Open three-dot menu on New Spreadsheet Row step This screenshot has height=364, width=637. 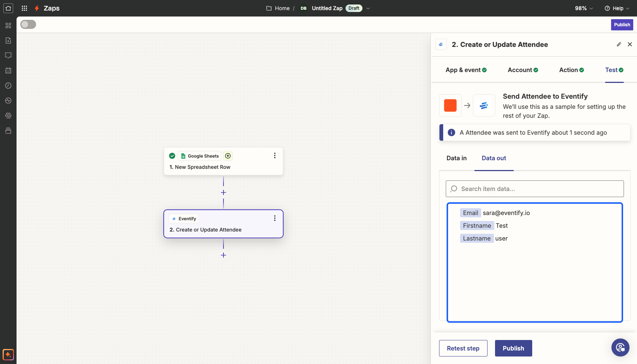275,155
